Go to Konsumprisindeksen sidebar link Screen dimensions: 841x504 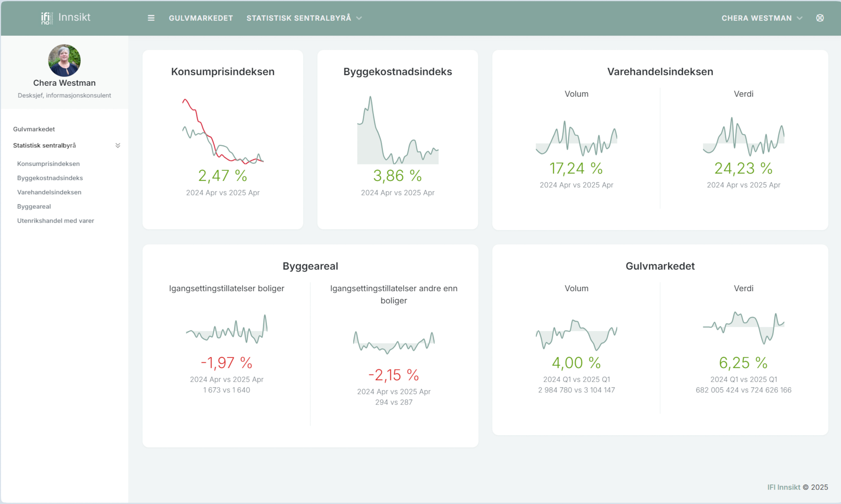tap(48, 164)
